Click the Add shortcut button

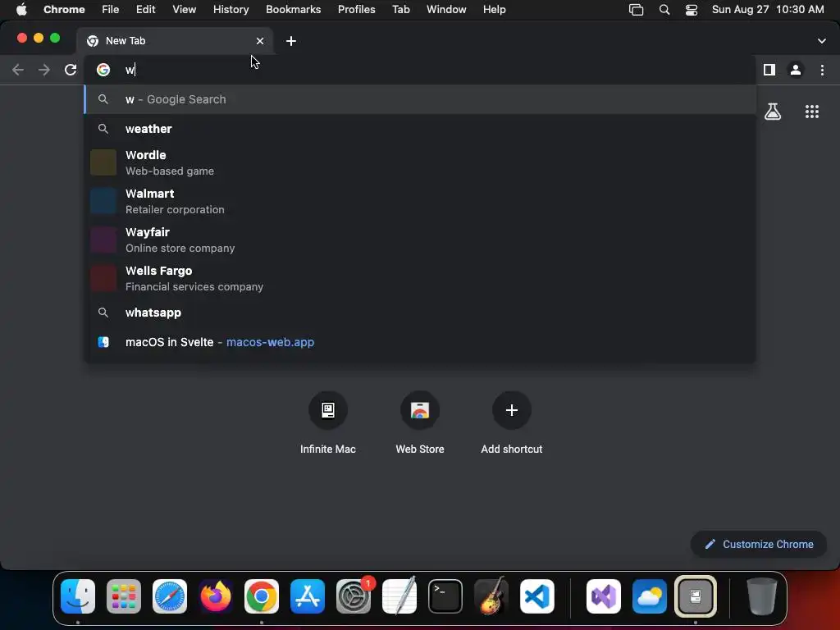click(x=512, y=423)
